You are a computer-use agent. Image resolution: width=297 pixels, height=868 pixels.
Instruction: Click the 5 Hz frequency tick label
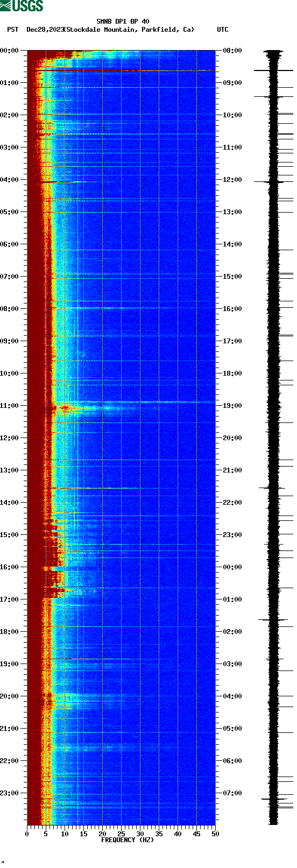46,834
